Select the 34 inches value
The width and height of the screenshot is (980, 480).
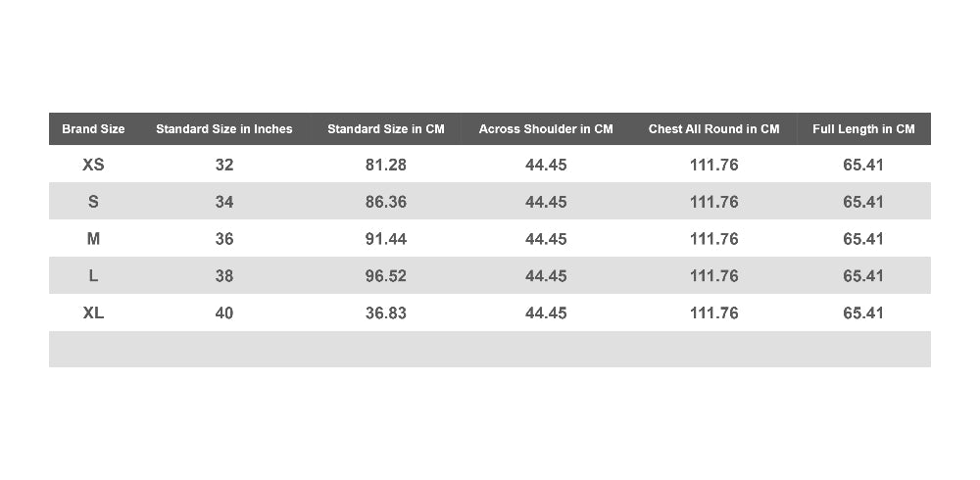point(223,202)
